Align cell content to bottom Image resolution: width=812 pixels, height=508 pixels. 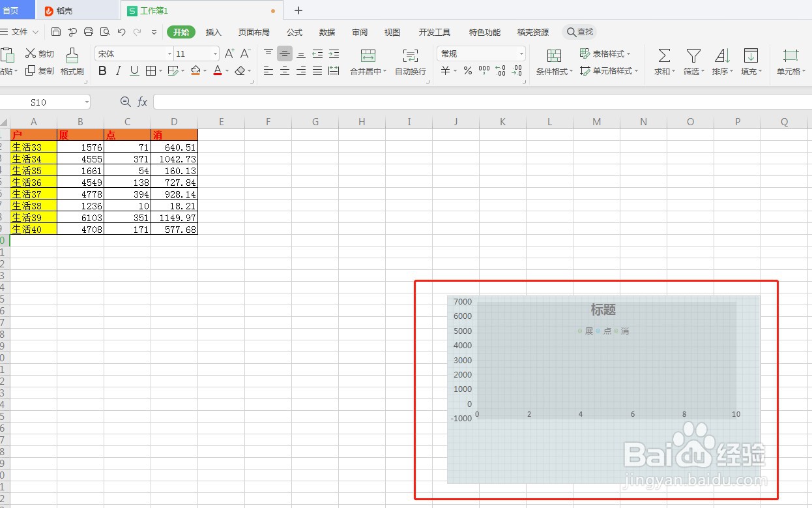301,53
